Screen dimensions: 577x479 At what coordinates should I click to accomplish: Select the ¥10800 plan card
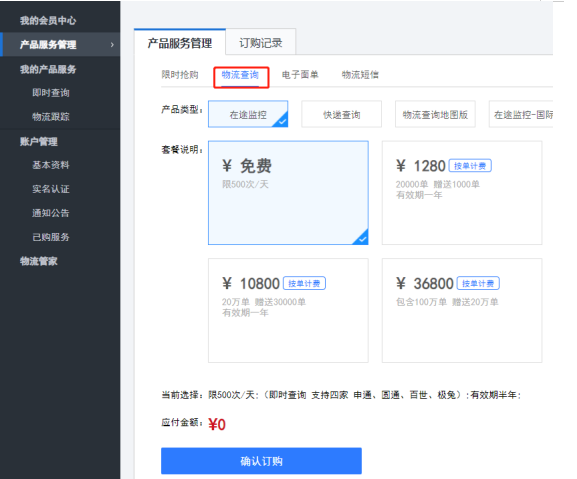tap(288, 310)
